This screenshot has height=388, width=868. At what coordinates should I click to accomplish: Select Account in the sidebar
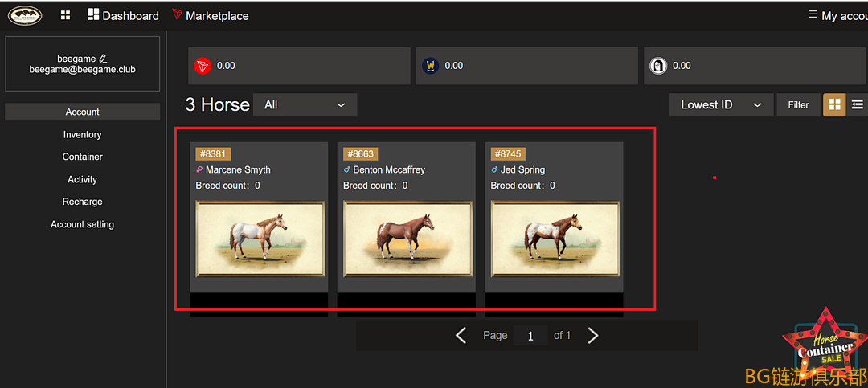pos(83,112)
